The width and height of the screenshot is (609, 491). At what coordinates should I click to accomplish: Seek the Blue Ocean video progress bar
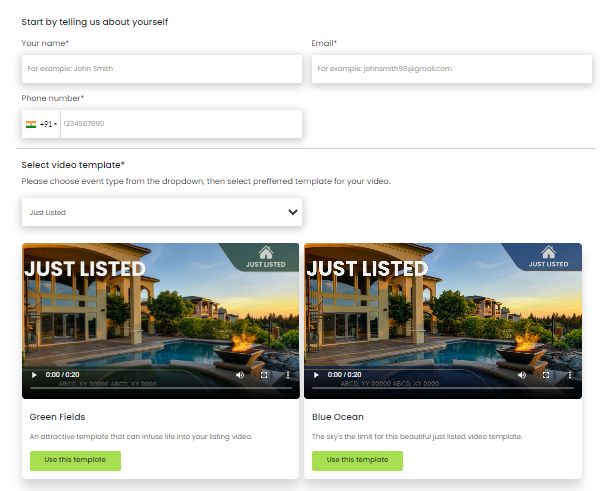pyautogui.click(x=443, y=388)
